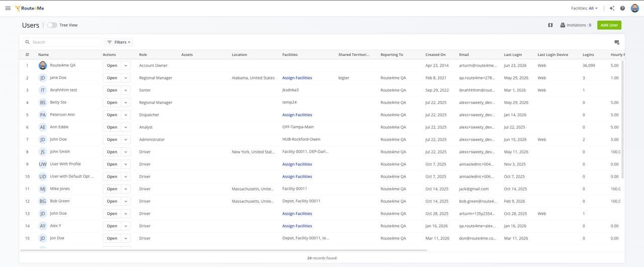Expand actions arrow for Route4me QA

pos(126,65)
